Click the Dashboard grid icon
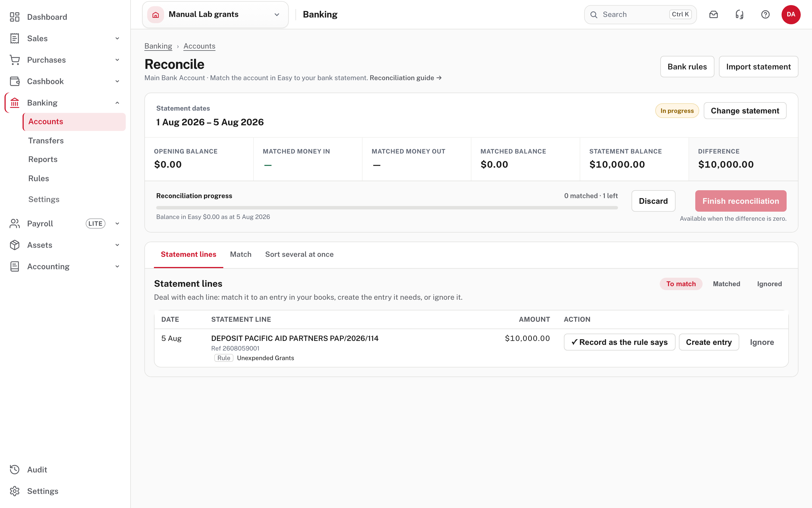 pyautogui.click(x=14, y=17)
